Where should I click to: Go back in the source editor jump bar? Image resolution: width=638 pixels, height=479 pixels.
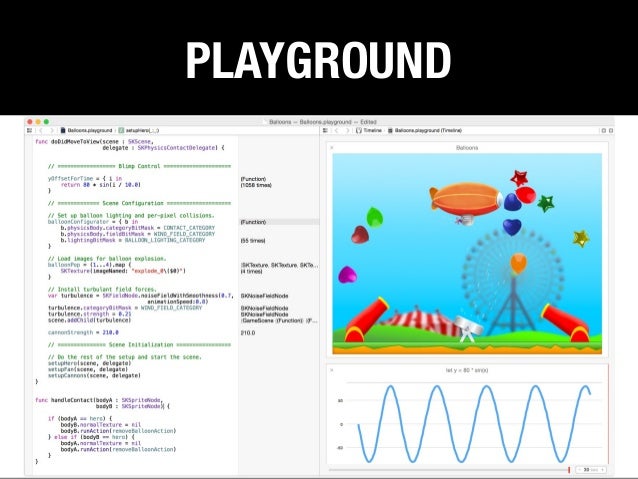click(41, 131)
